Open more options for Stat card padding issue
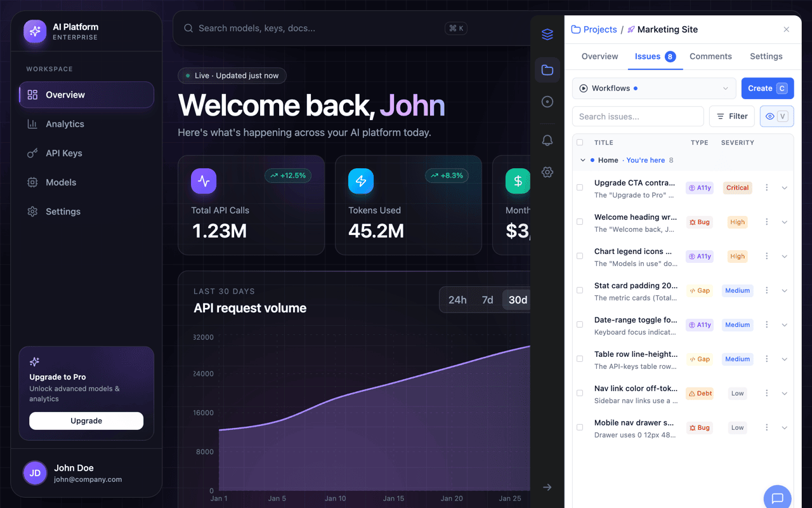812x508 pixels. 766,291
